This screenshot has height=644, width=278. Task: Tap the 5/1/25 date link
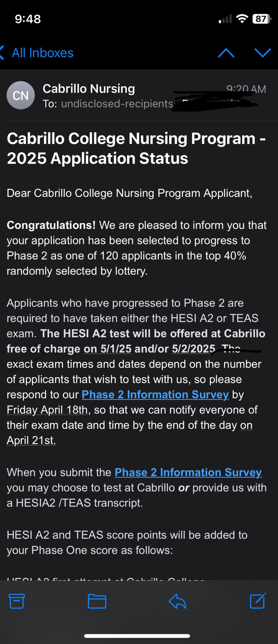[108, 349]
